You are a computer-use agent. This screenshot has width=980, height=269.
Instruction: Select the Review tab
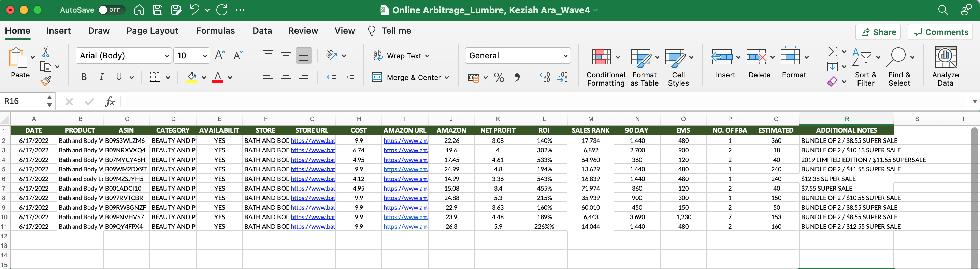click(303, 31)
